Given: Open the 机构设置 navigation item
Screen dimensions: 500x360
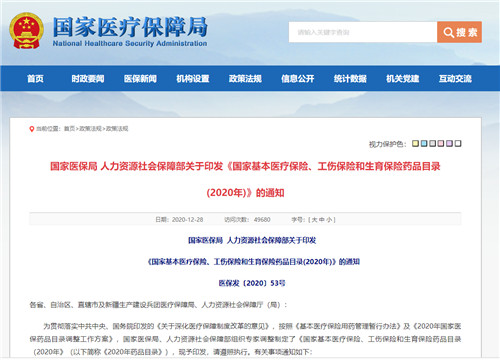Looking at the screenshot, I should [x=193, y=79].
